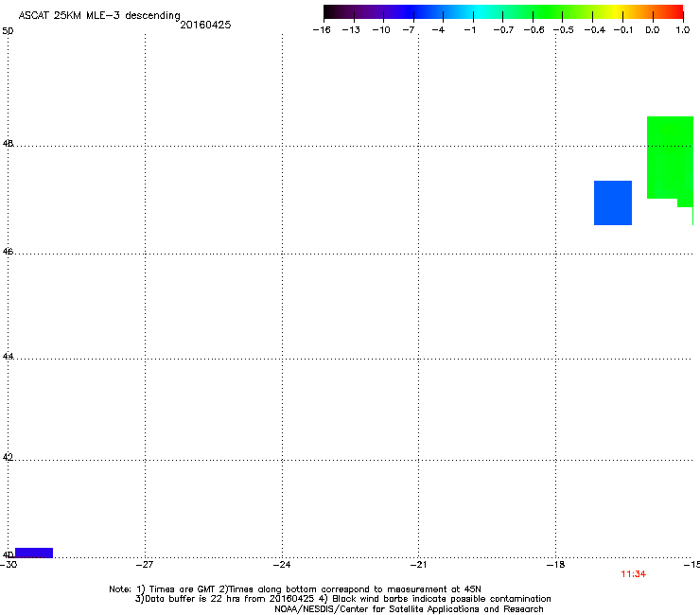Image resolution: width=700 pixels, height=615 pixels.
Task: Click the color bar label -7
Action: [x=409, y=30]
